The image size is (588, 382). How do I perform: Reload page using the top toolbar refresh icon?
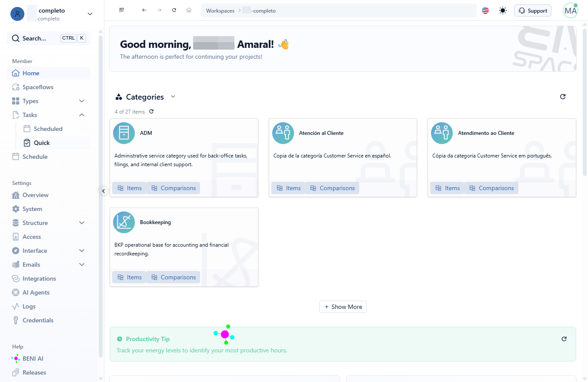coord(174,10)
